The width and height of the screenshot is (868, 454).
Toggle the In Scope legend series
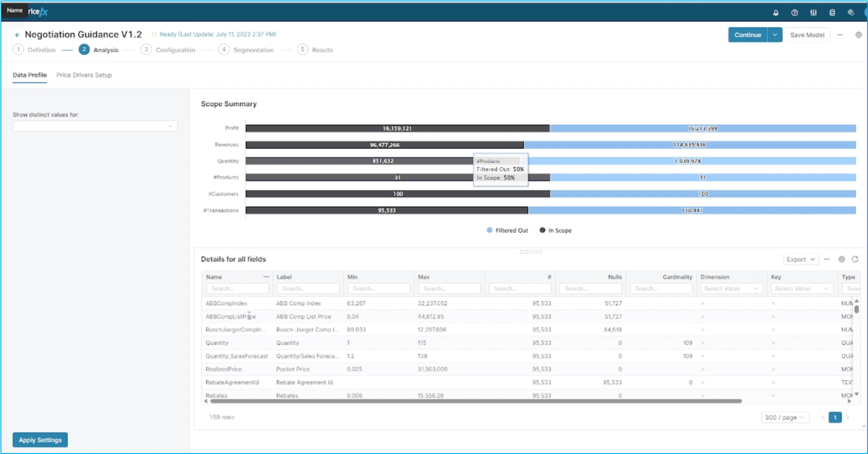point(555,230)
